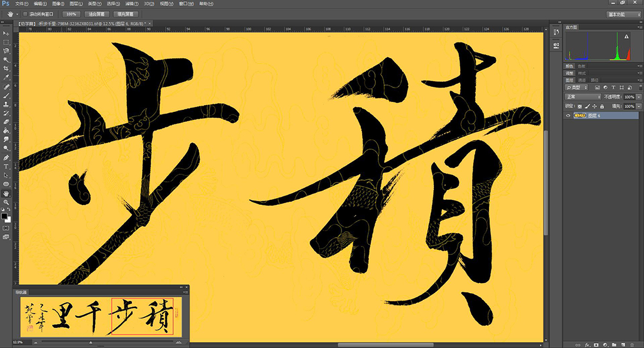Image resolution: width=644 pixels, height=348 pixels.
Task: Select the Lasso tool
Action: point(6,51)
